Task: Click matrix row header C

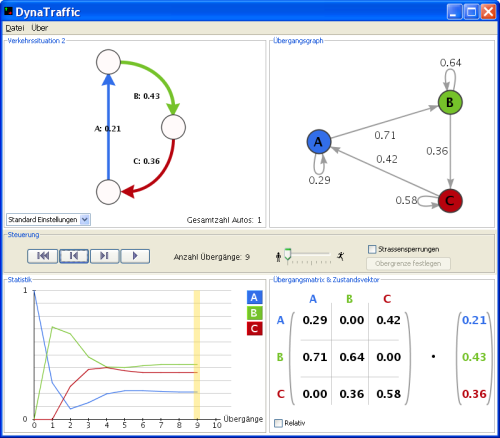Action: pyautogui.click(x=281, y=394)
